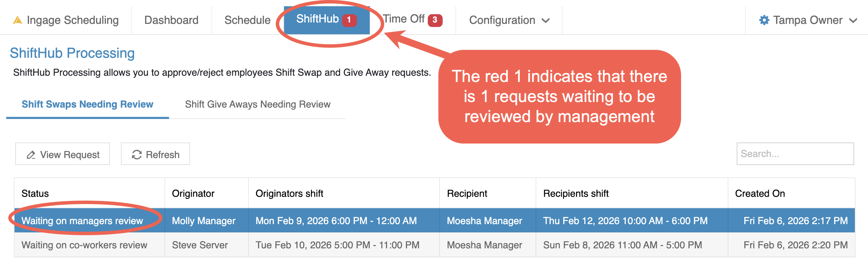Open the Dashboard page
Screen dimensions: 868x276
(171, 20)
